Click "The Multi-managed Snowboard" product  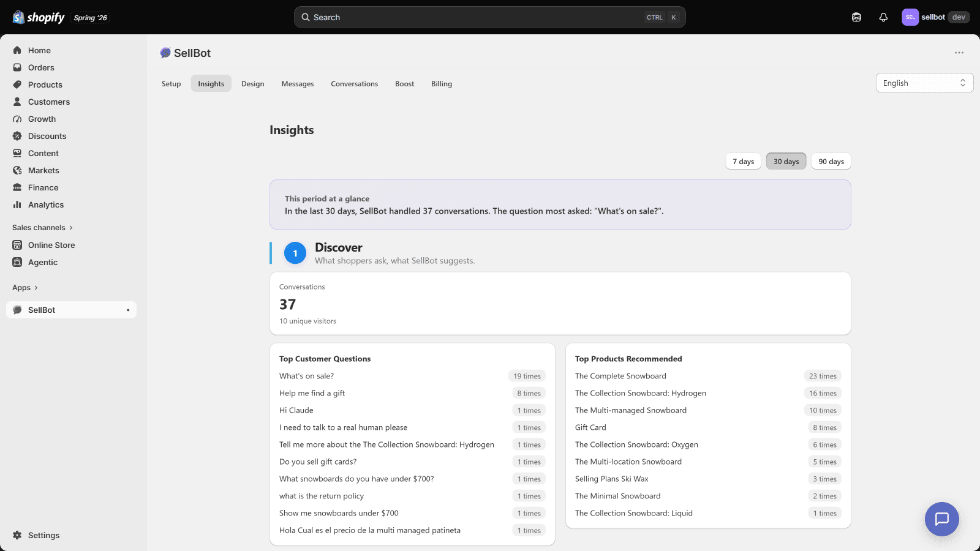[631, 410]
